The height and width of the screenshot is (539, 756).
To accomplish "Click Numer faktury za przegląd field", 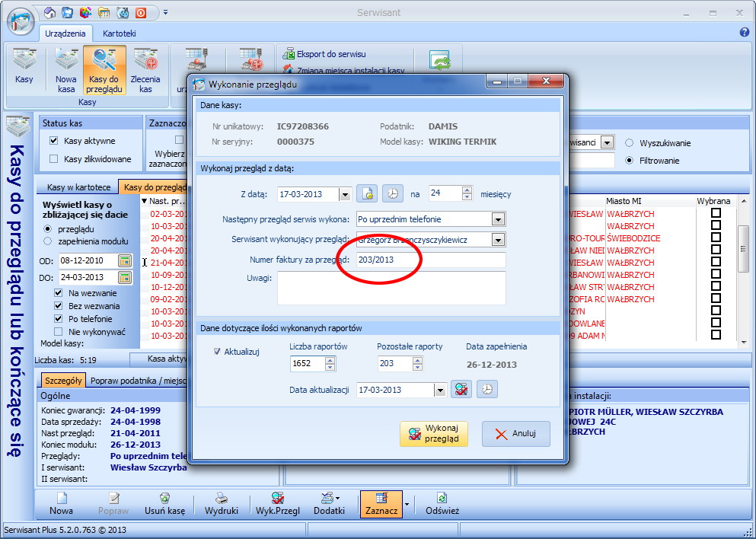I will tap(431, 260).
